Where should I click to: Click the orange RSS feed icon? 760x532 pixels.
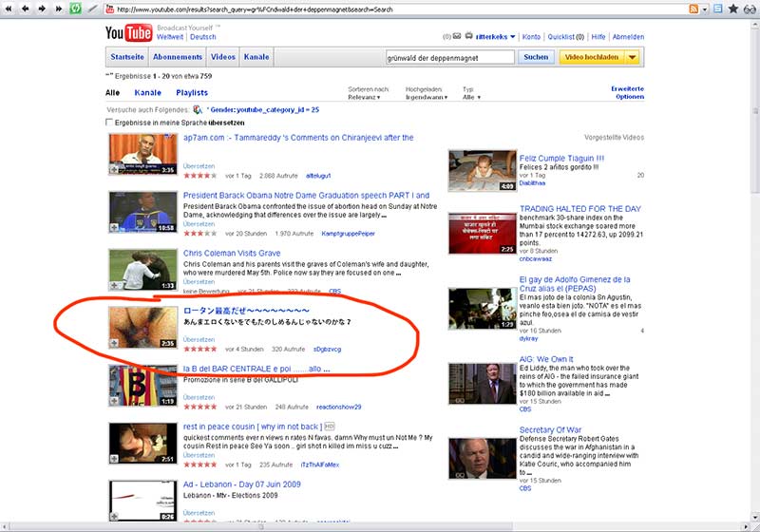coord(693,9)
